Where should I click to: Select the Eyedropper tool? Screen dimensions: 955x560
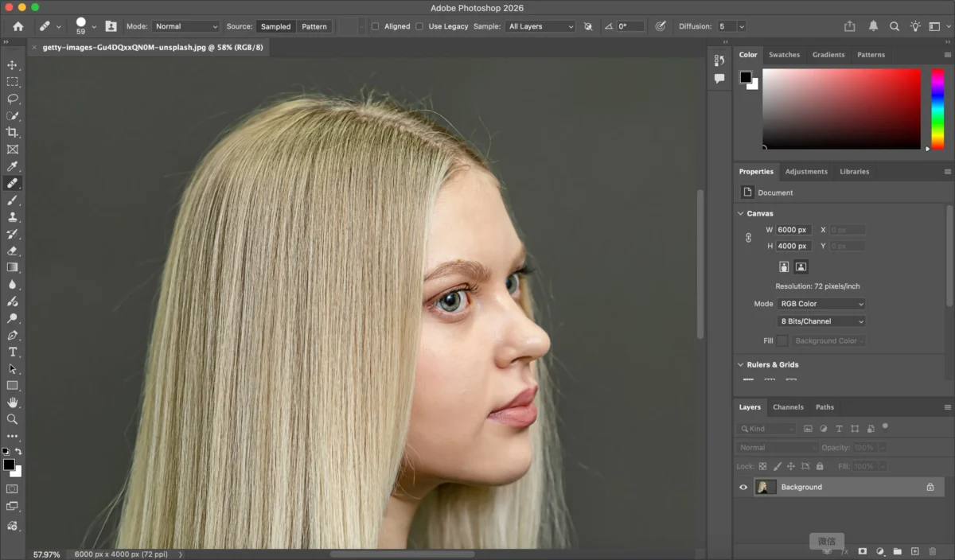pyautogui.click(x=13, y=166)
